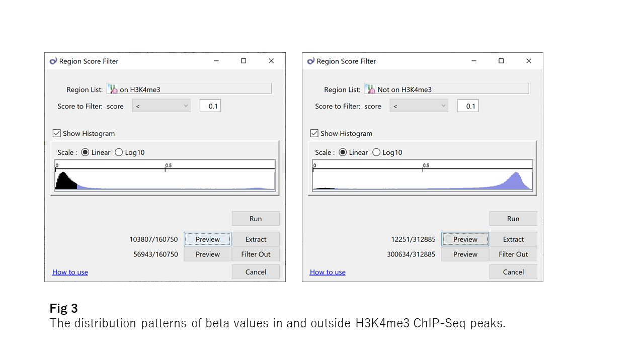Click Extract in the right dialog
644x362 pixels.
click(513, 239)
